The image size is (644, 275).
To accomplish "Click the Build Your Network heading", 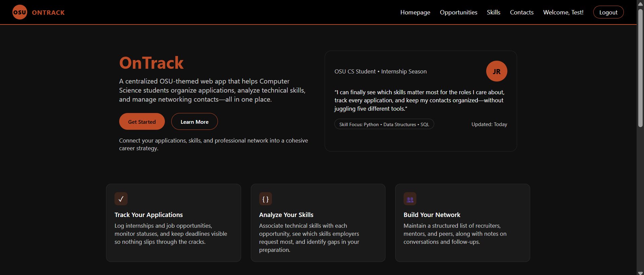I will pos(432,215).
